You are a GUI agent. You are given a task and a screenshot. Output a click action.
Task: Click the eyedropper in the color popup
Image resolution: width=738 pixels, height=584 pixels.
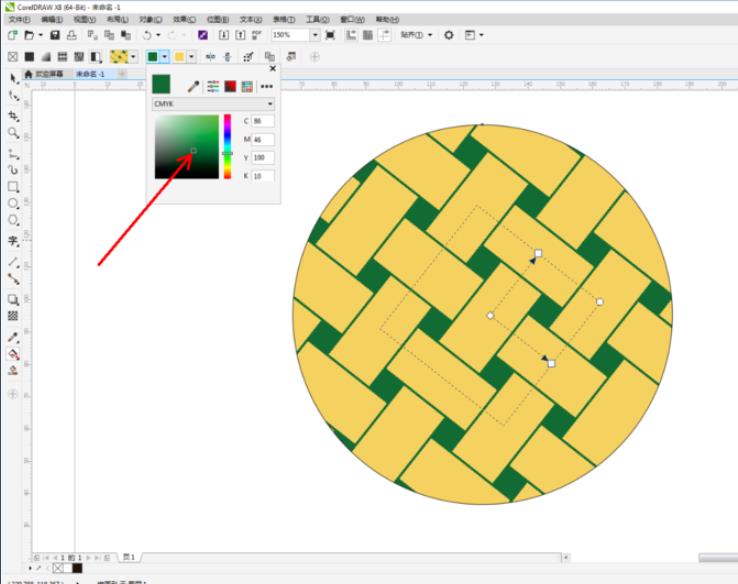tap(194, 87)
